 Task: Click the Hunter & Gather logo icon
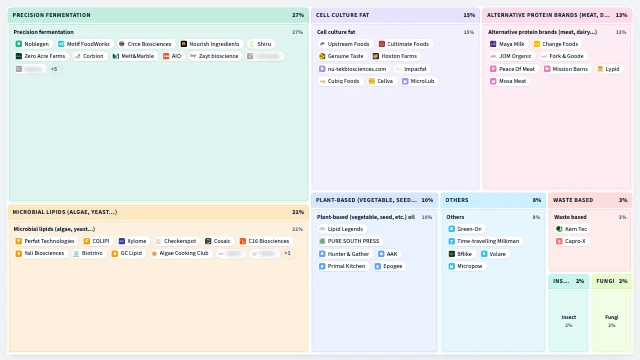[322, 254]
